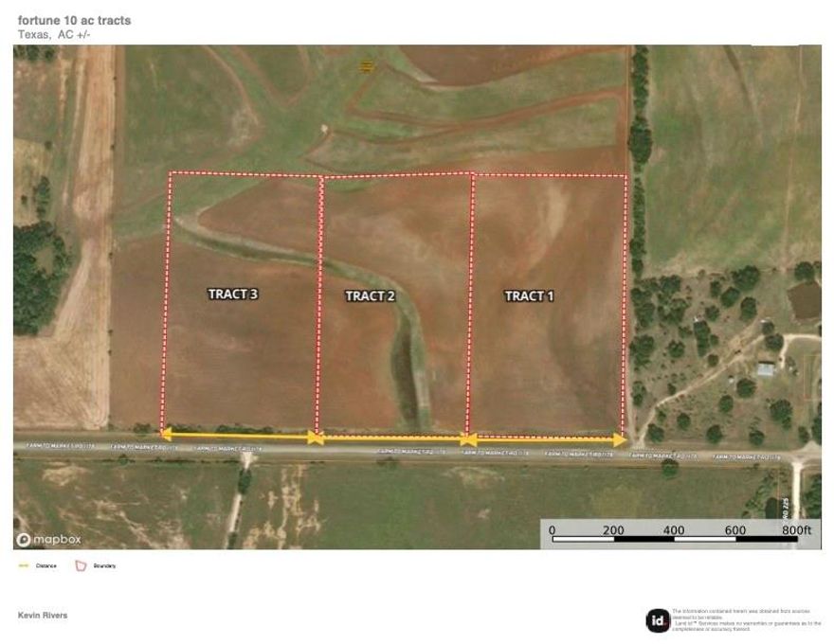The width and height of the screenshot is (834, 644).
Task: Click the arrow endpoint between Tract 3 and Tract 2
Action: [x=316, y=438]
